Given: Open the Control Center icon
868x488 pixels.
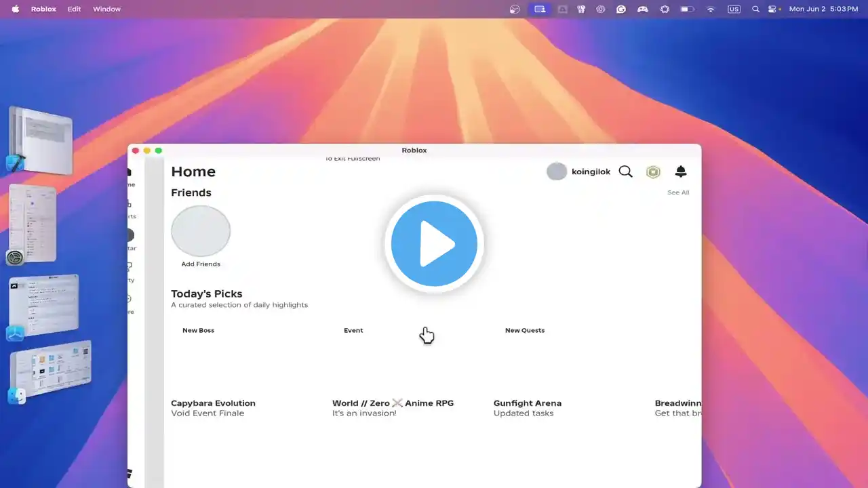Looking at the screenshot, I should tap(774, 9).
